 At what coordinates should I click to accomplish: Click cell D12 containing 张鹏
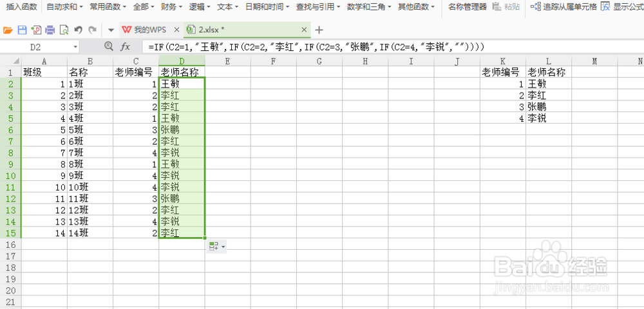pos(182,199)
